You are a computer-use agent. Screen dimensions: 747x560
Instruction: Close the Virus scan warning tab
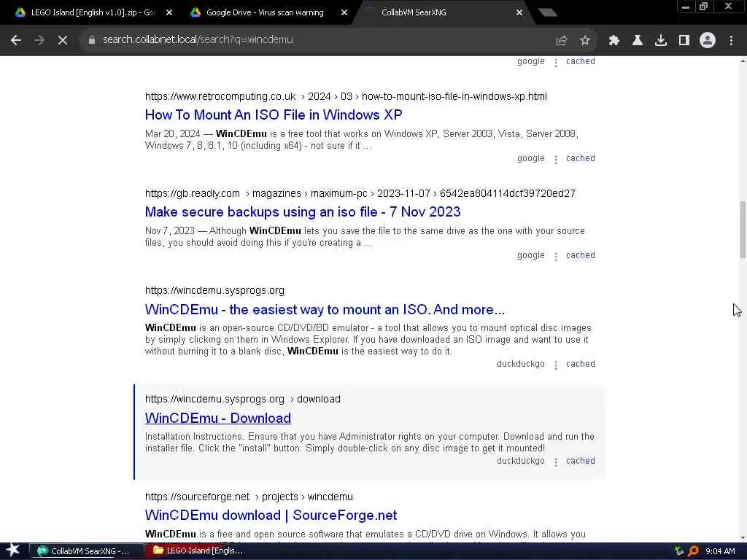pyautogui.click(x=344, y=13)
